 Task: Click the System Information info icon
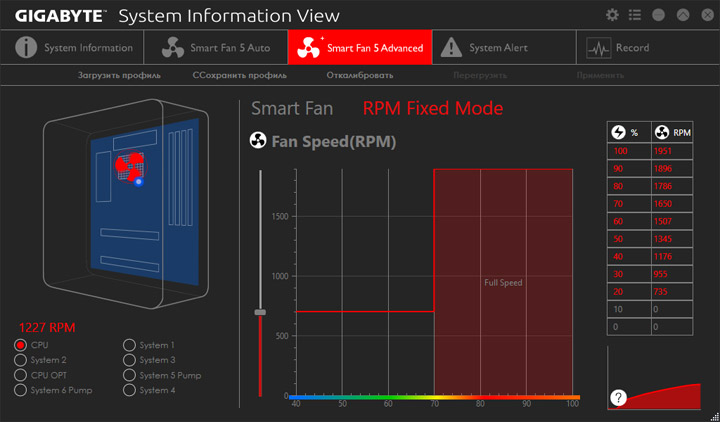click(26, 47)
